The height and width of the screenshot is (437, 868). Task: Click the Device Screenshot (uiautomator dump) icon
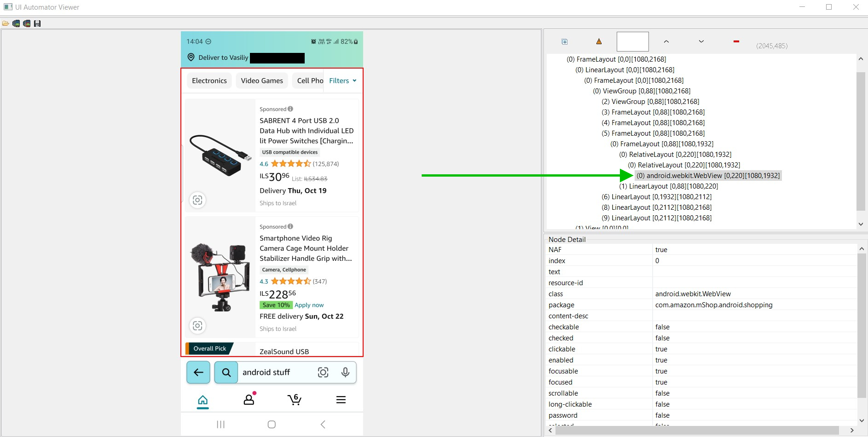point(16,23)
